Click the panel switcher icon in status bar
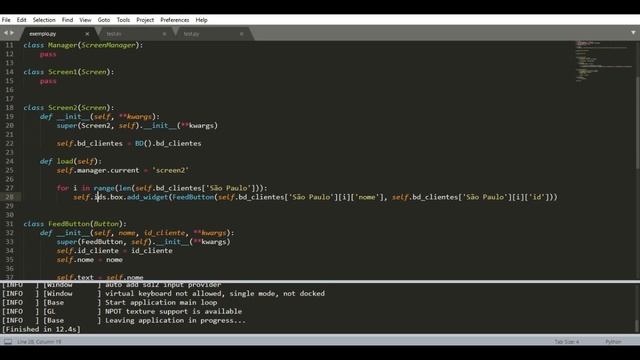640x360 pixels. 8,342
